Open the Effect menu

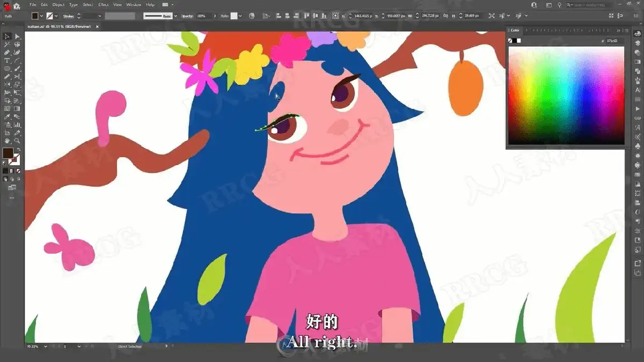tap(104, 5)
